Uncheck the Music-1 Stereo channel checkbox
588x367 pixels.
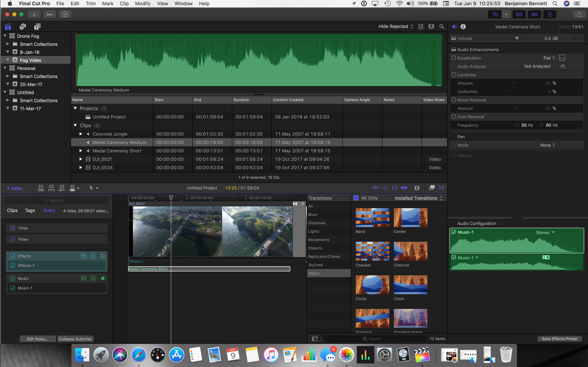click(454, 232)
